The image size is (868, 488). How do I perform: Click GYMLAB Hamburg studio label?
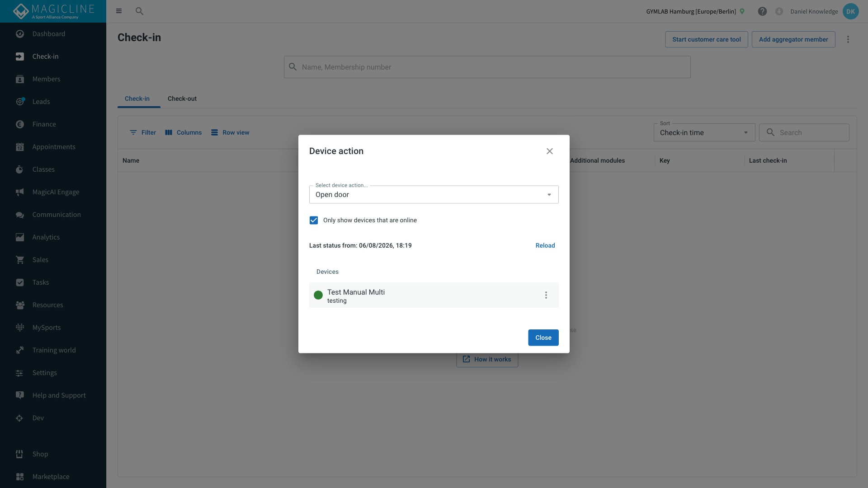click(x=691, y=11)
